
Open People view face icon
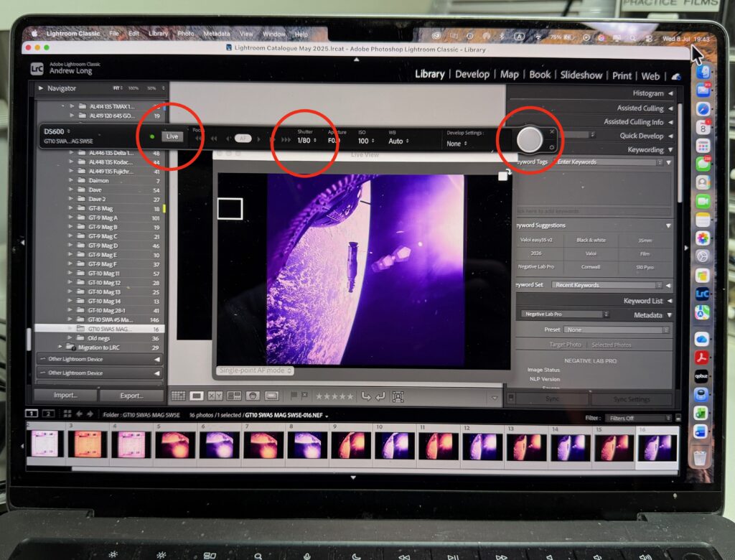[253, 396]
